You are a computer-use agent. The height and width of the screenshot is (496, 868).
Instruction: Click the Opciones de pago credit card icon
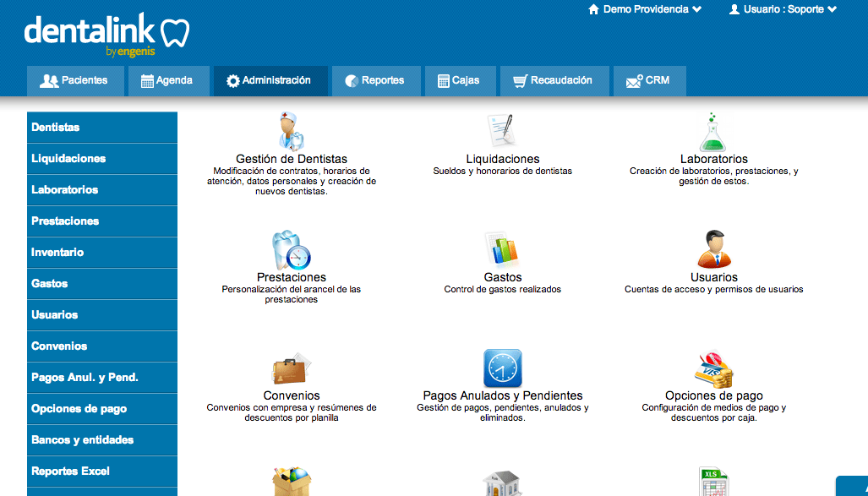(x=713, y=369)
